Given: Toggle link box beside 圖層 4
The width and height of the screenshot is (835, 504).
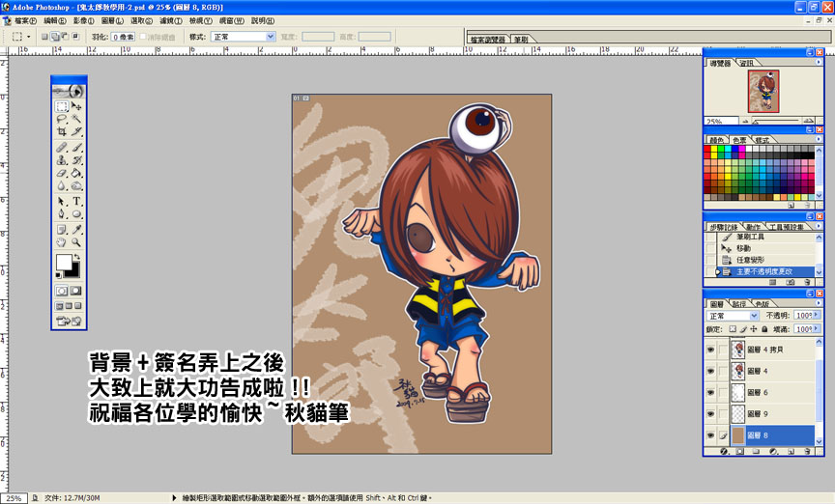Looking at the screenshot, I should 723,371.
